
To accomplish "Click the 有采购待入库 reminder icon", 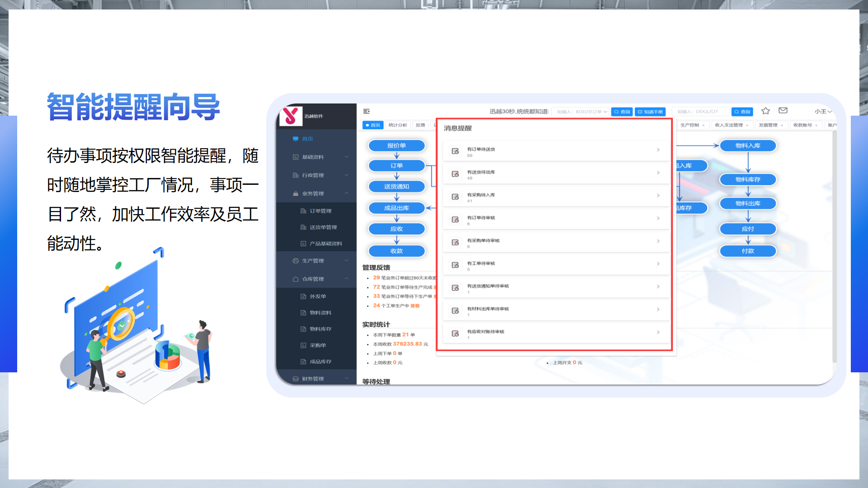I will point(455,197).
